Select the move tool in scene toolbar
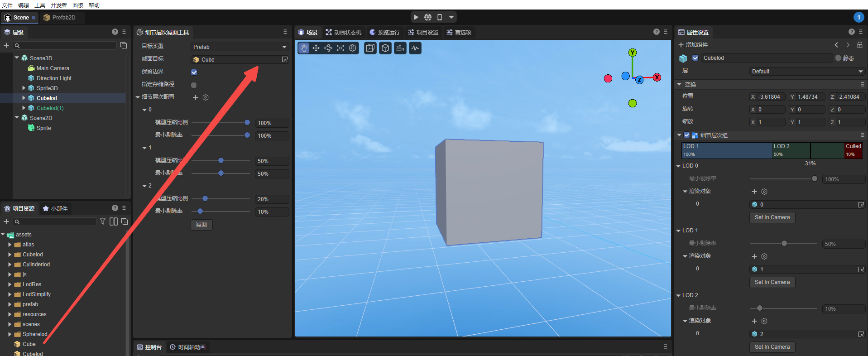The width and height of the screenshot is (868, 356). coord(316,48)
